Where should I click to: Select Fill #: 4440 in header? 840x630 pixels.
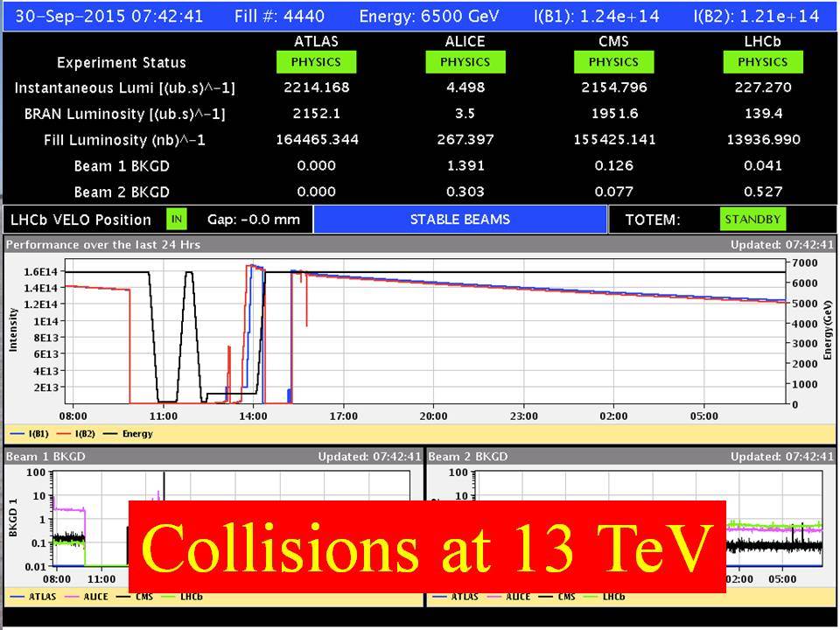click(279, 16)
